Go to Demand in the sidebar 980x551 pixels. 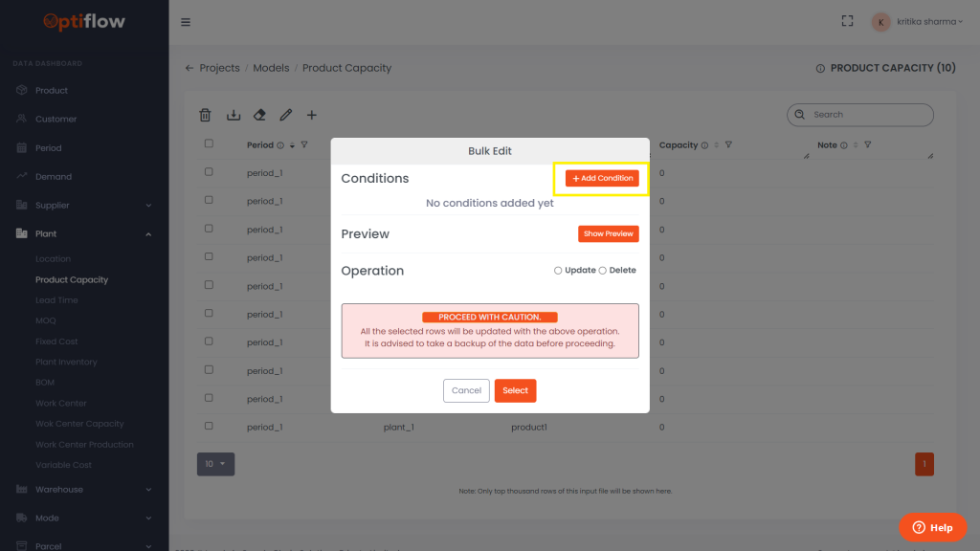click(54, 177)
